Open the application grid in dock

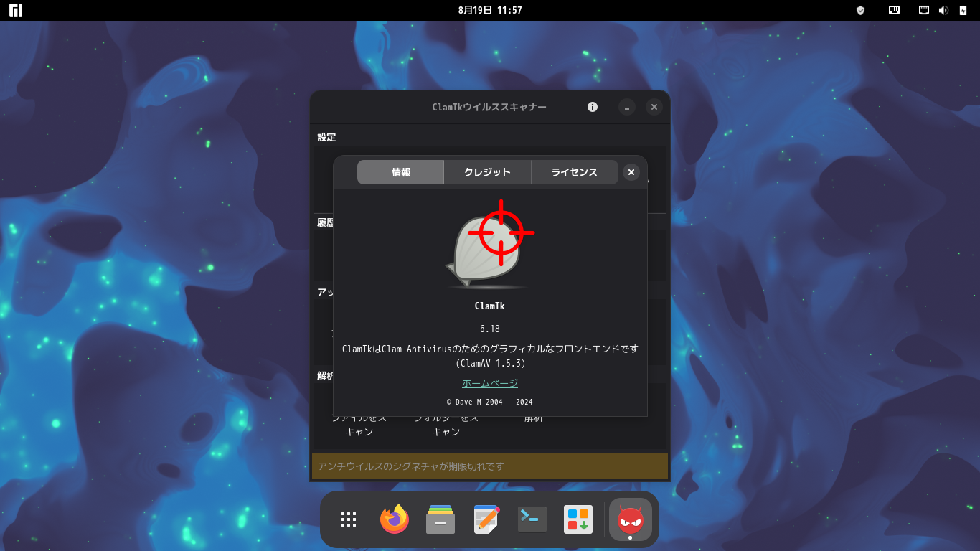point(349,519)
